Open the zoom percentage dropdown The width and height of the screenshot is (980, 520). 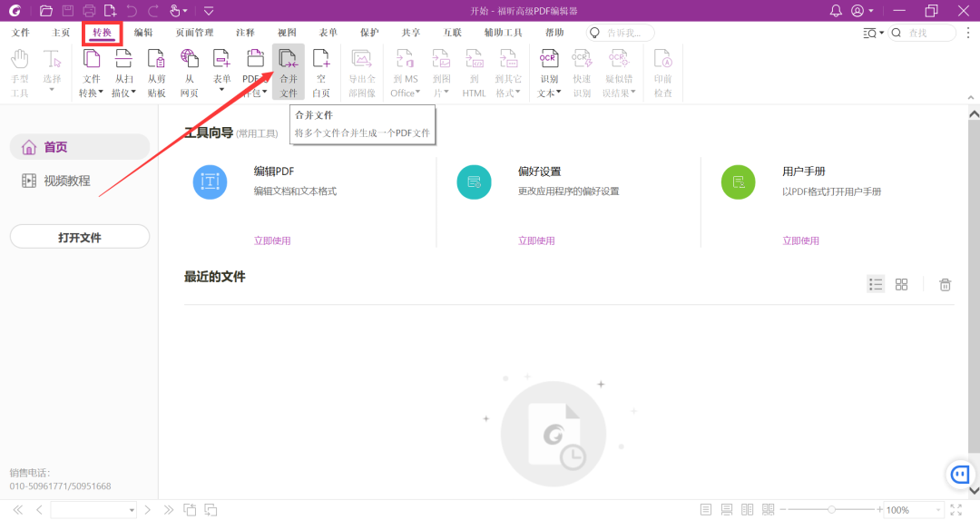(x=937, y=510)
